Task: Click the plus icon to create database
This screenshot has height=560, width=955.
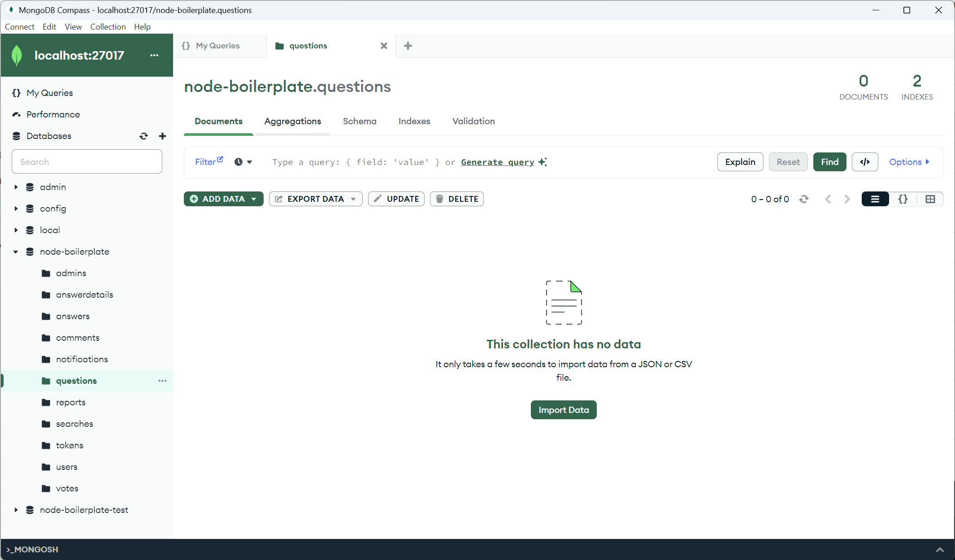Action: point(162,136)
